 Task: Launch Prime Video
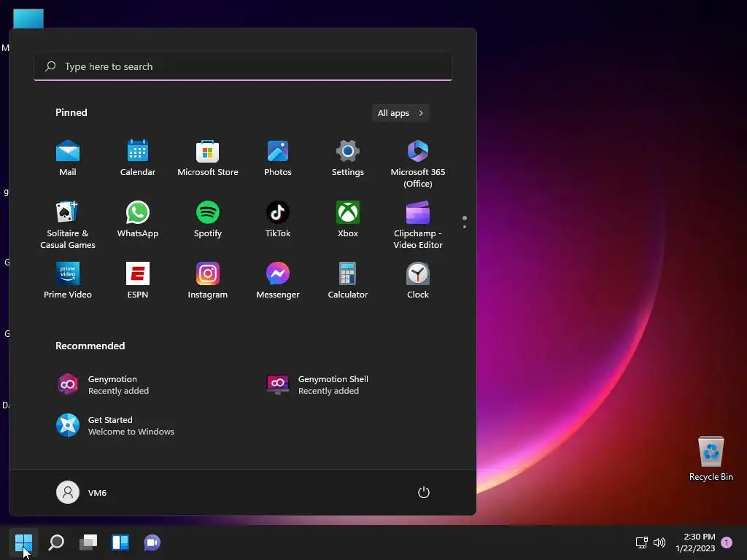click(x=68, y=281)
